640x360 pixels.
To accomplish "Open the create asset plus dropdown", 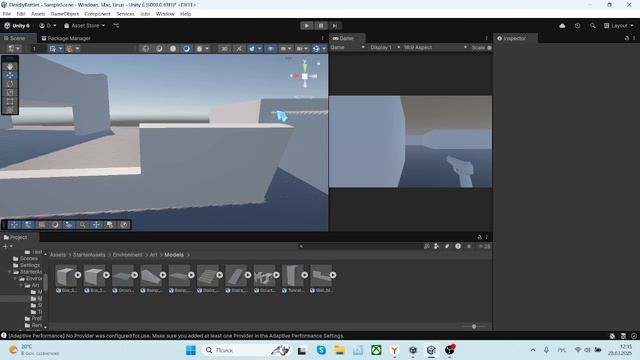I will (x=7, y=246).
